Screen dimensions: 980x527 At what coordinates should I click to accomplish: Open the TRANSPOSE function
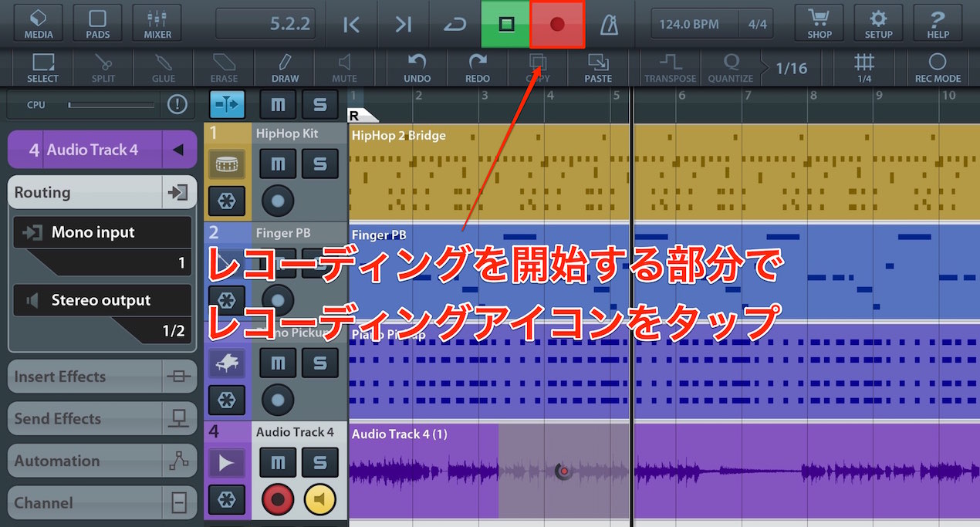(671, 68)
